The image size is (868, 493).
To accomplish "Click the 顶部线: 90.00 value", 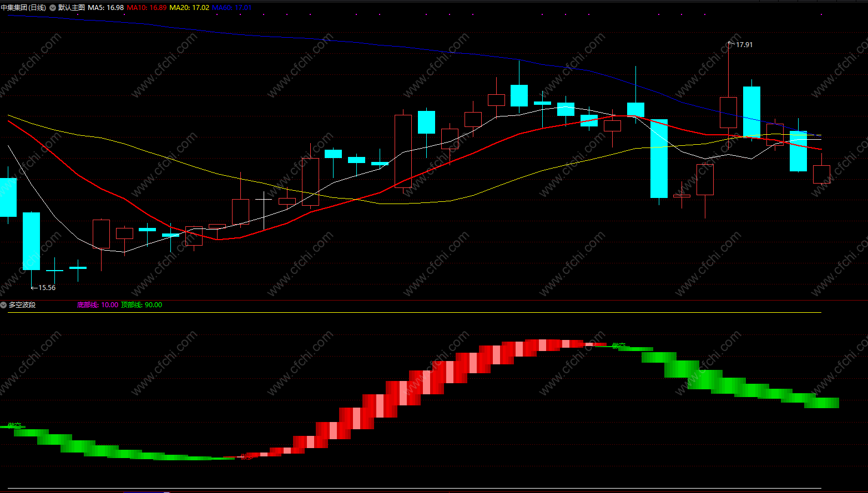I will click(x=142, y=305).
